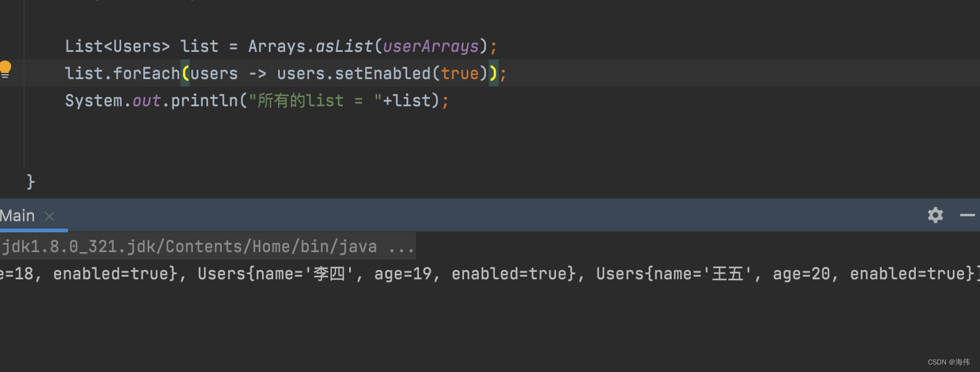980x372 pixels.
Task: Click the asList method name
Action: point(344,46)
